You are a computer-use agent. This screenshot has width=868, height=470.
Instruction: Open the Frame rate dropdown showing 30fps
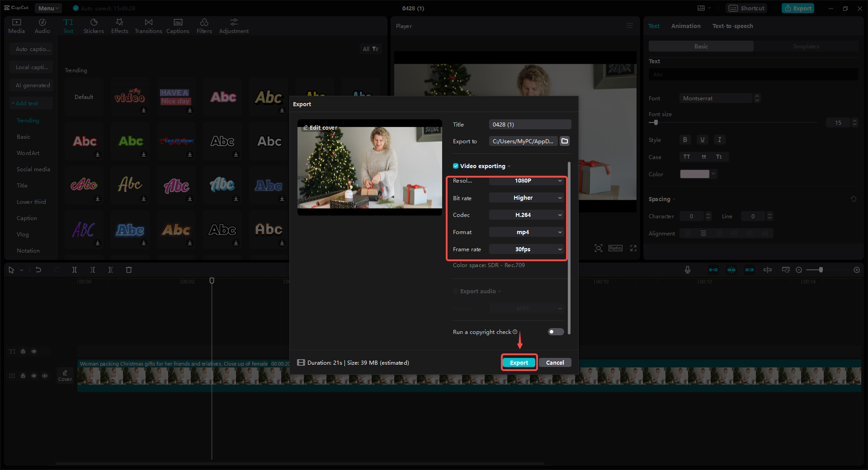[x=527, y=249]
